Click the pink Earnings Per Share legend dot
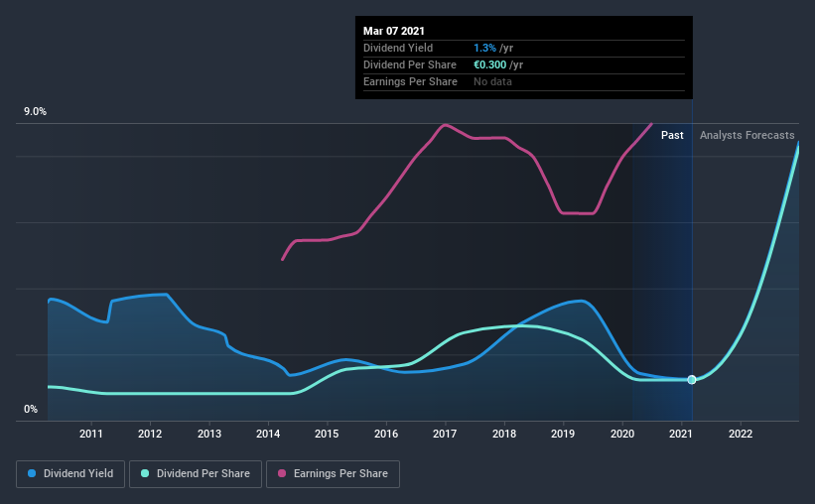The width and height of the screenshot is (815, 504). coord(282,473)
